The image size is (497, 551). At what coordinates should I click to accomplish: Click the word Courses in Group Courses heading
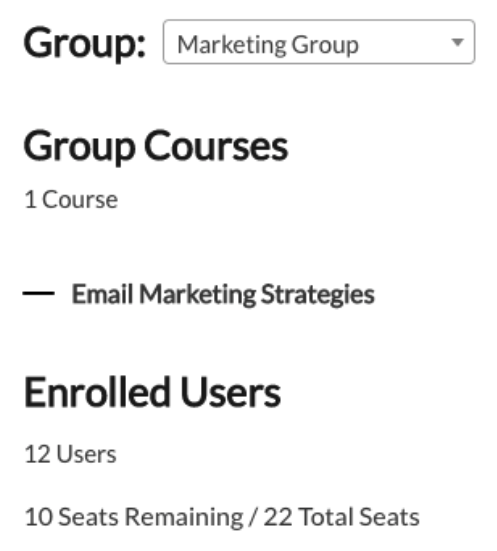(x=216, y=146)
